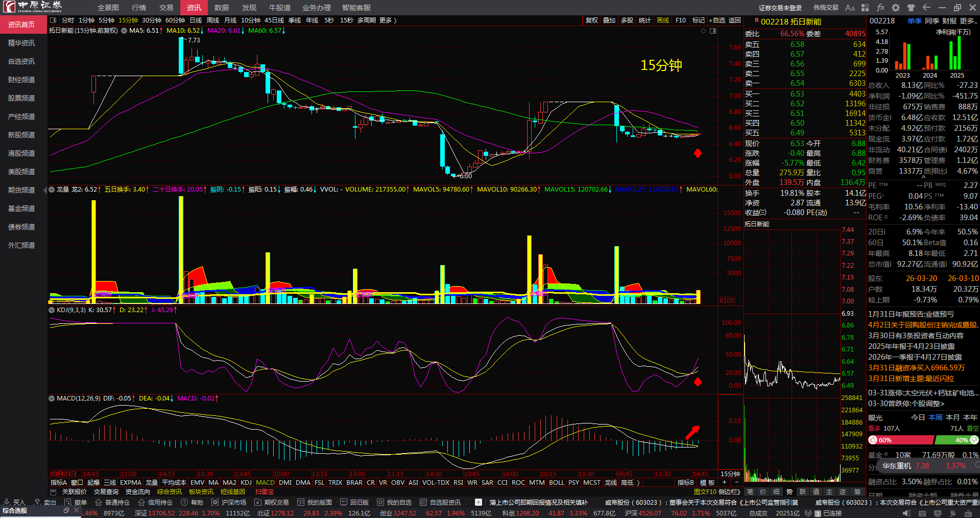Toggle the MACD panel indicator circle
This screenshot has width=980, height=518.
coord(52,398)
